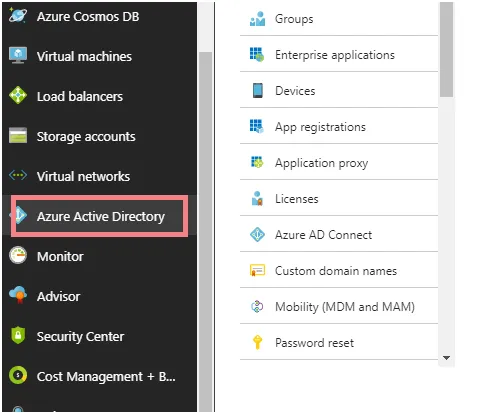Select Licenses in the directory menu
The image size is (480, 413).
pyautogui.click(x=339, y=198)
